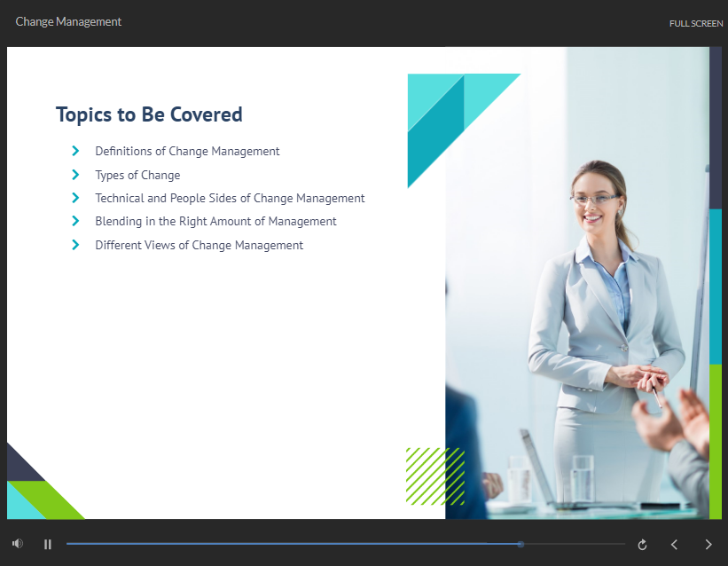Click the replay slide icon
The height and width of the screenshot is (566, 728).
point(642,545)
